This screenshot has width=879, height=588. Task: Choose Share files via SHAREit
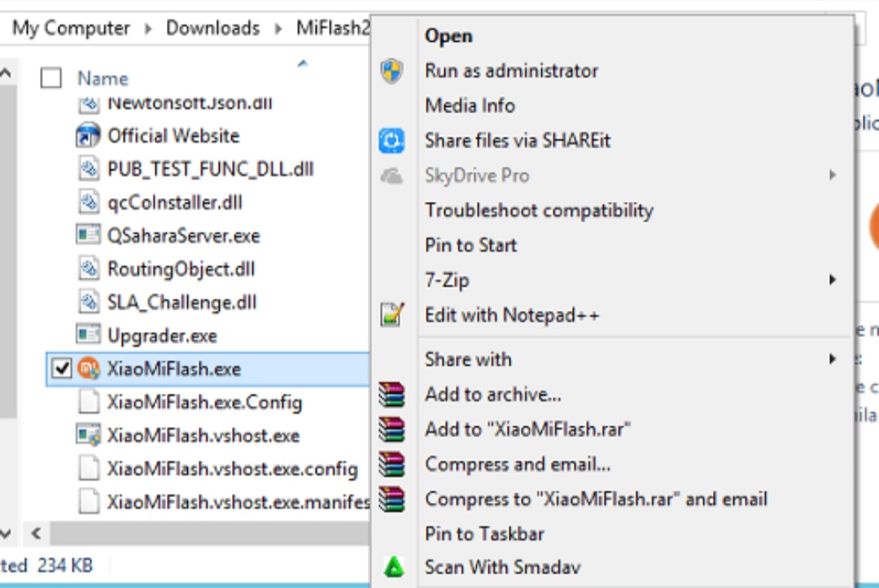coord(518,141)
